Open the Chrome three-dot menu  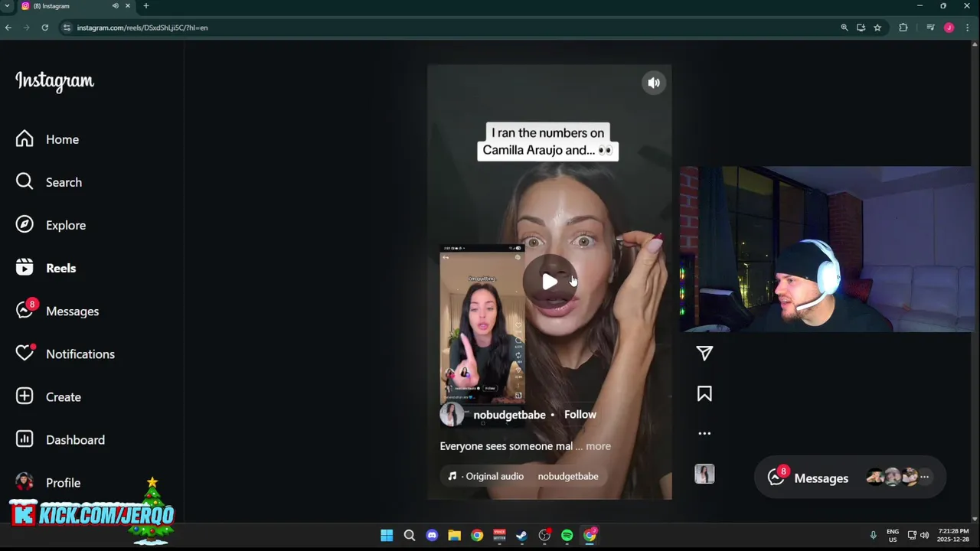(x=968, y=28)
